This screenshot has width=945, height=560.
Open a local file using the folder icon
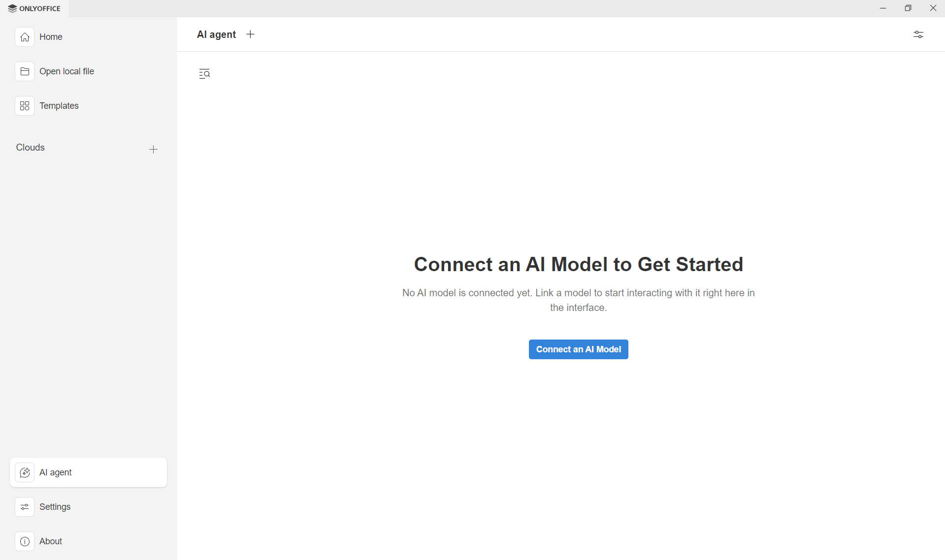(x=25, y=71)
